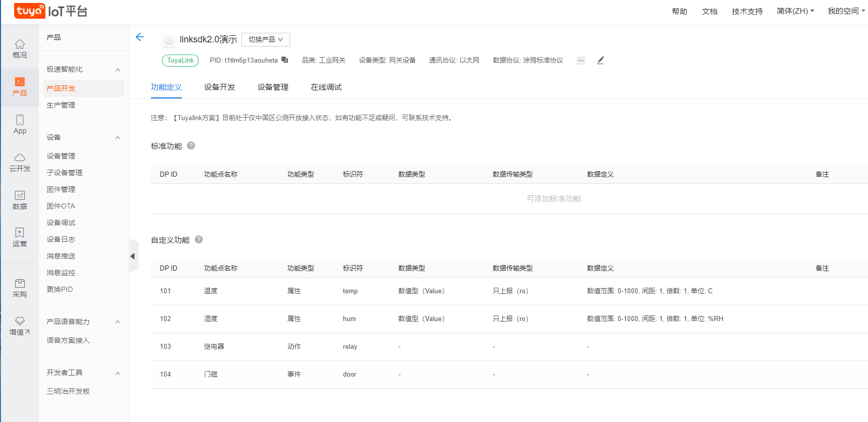Open 固件管理 in the side menu
868x422 pixels.
coord(61,189)
